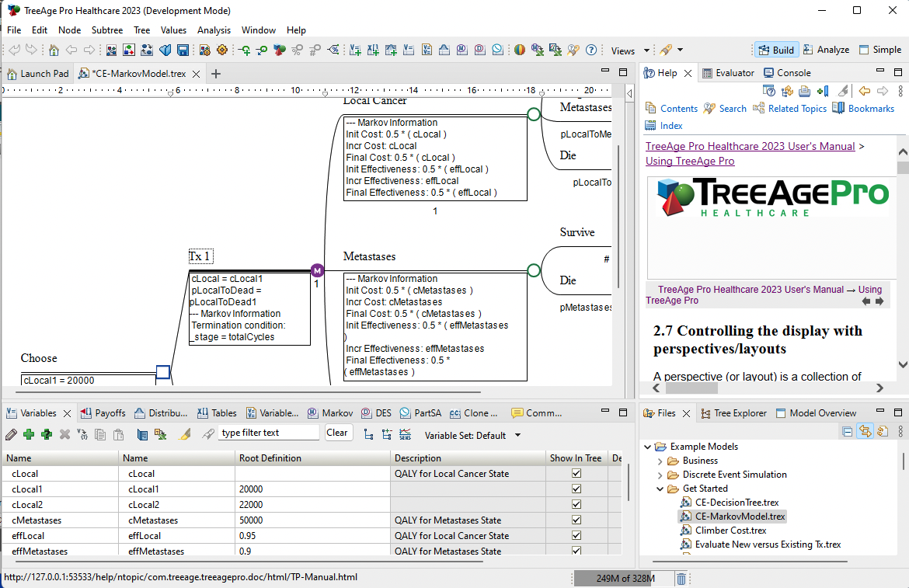Screen dimensions: 909x588
Task: Switch to Analyze mode
Action: (826, 50)
